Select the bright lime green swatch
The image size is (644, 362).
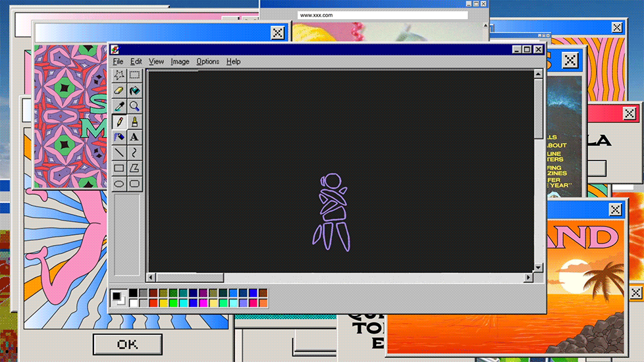(x=173, y=303)
